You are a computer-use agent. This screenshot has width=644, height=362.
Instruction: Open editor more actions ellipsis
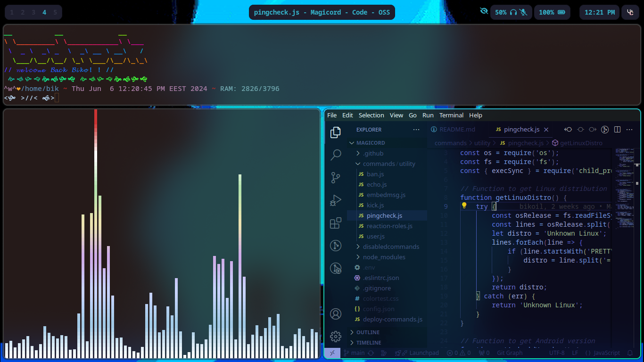tap(629, 130)
